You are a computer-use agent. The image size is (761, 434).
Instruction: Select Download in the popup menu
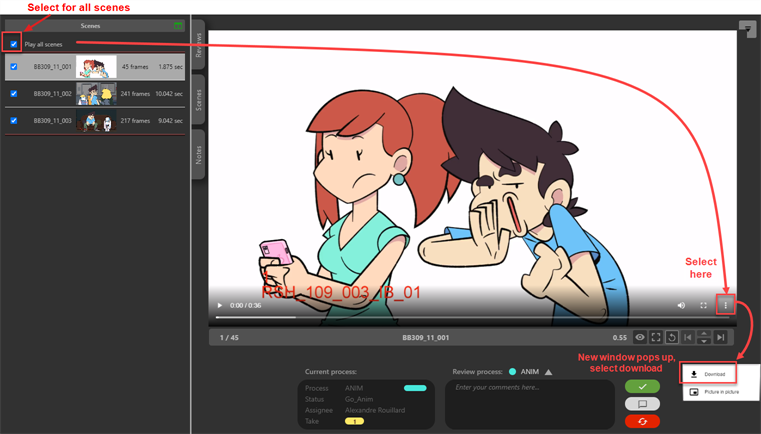708,374
